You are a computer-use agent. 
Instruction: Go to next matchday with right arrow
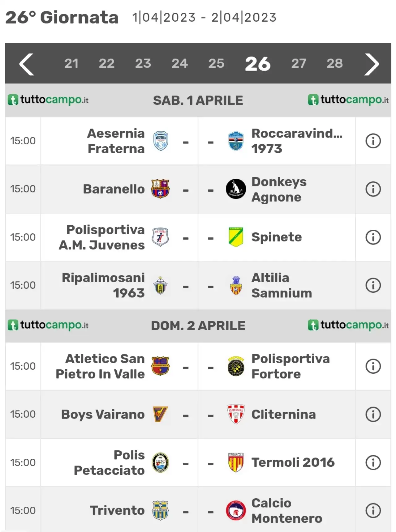tap(371, 64)
